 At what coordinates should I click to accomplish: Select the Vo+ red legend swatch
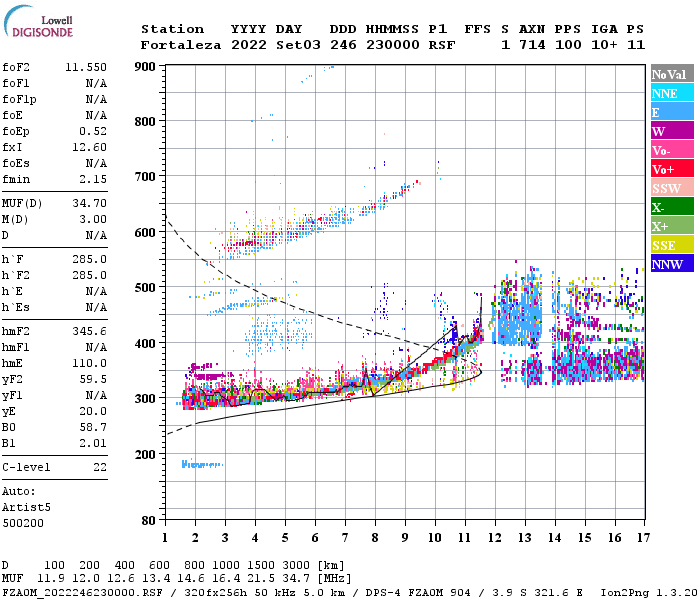(x=672, y=169)
